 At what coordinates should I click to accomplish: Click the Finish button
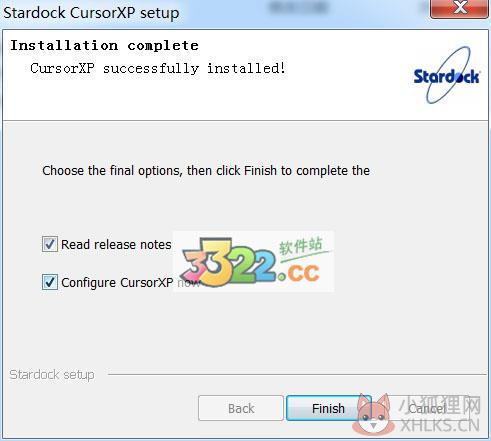coord(328,408)
